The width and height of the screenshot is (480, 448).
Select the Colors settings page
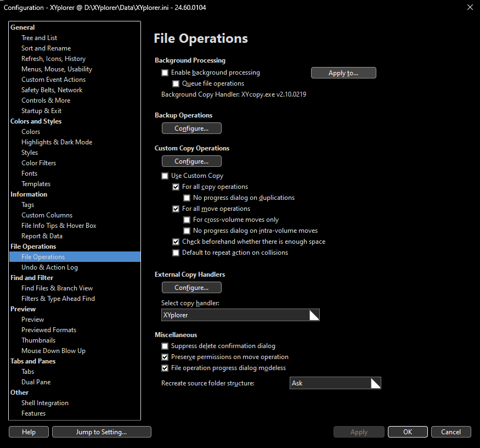[x=30, y=131]
